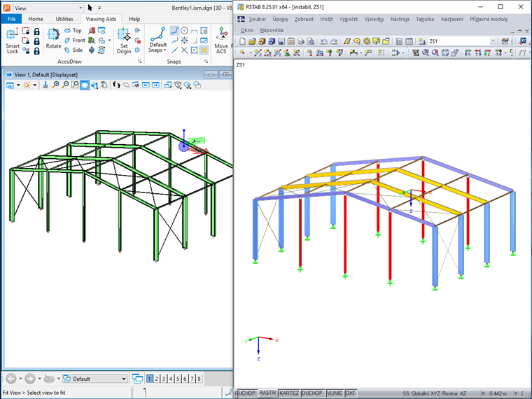Open the Nástroje menu

tap(400, 20)
